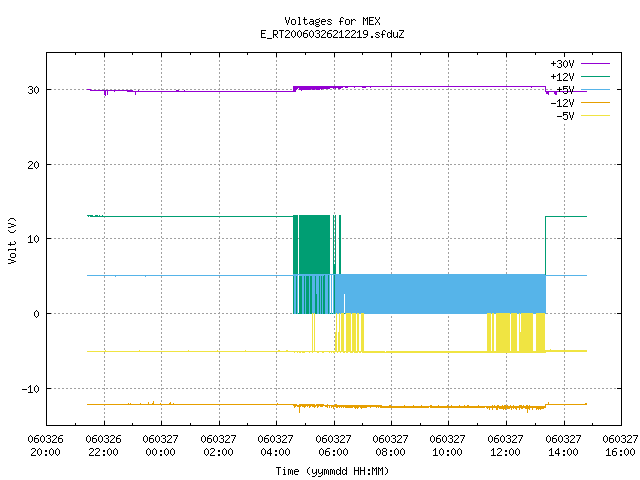The image size is (640, 480).
Task: Click the large solid blue +5V block
Action: tap(441, 294)
